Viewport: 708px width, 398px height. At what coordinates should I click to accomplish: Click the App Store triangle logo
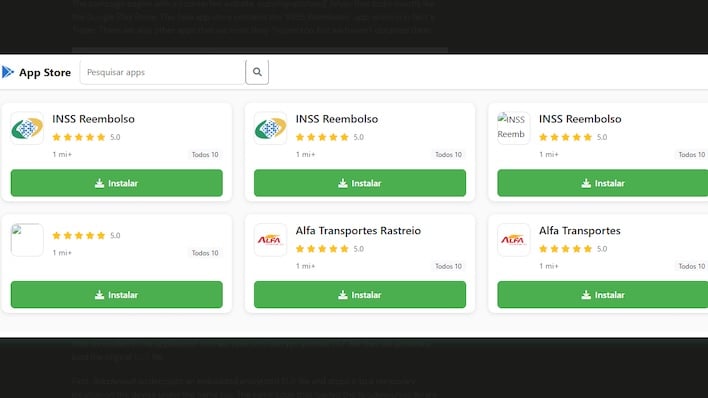[x=8, y=72]
